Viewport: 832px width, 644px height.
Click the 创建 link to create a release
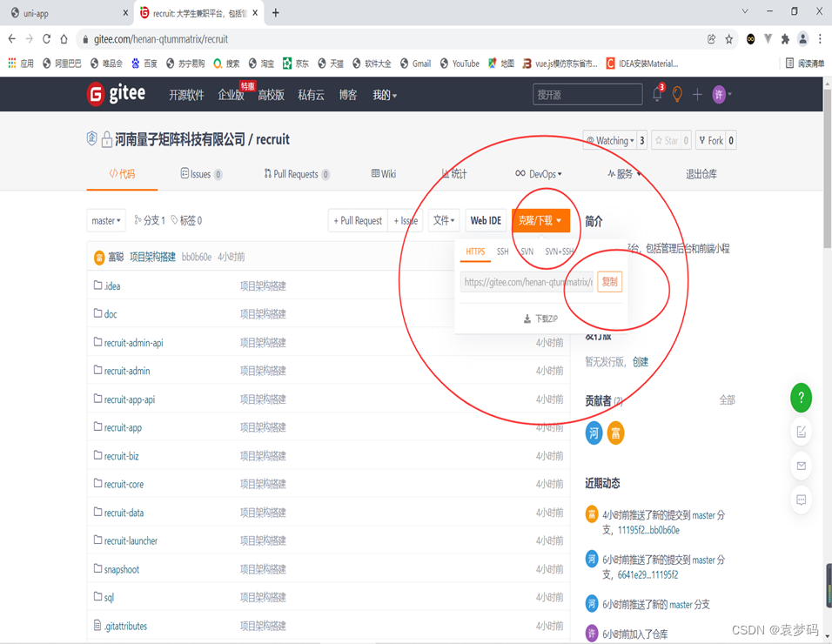coord(640,361)
